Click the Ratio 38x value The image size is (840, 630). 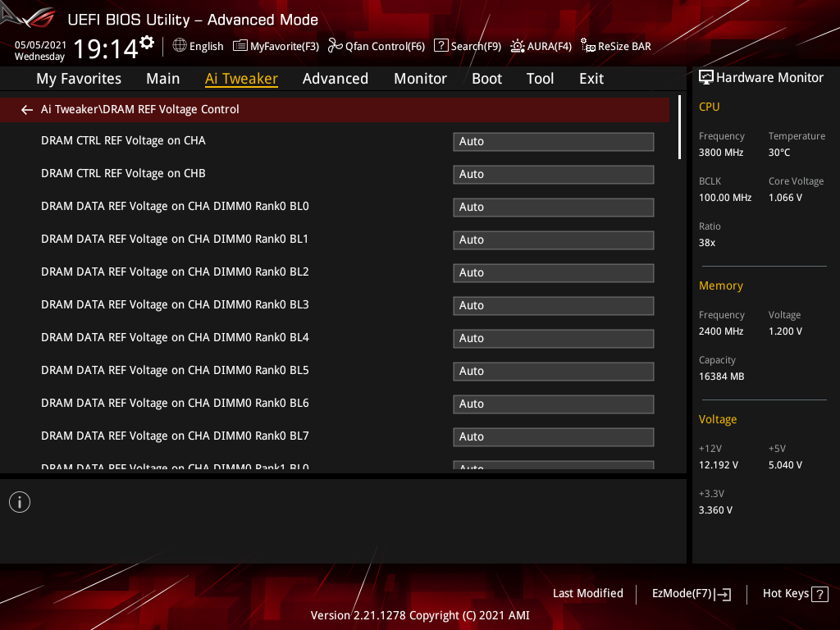click(706, 243)
